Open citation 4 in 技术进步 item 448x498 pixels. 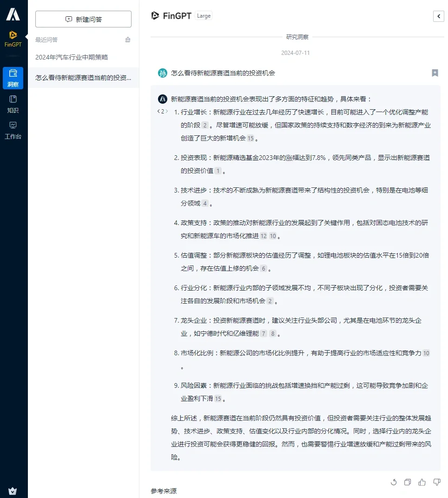click(205, 203)
